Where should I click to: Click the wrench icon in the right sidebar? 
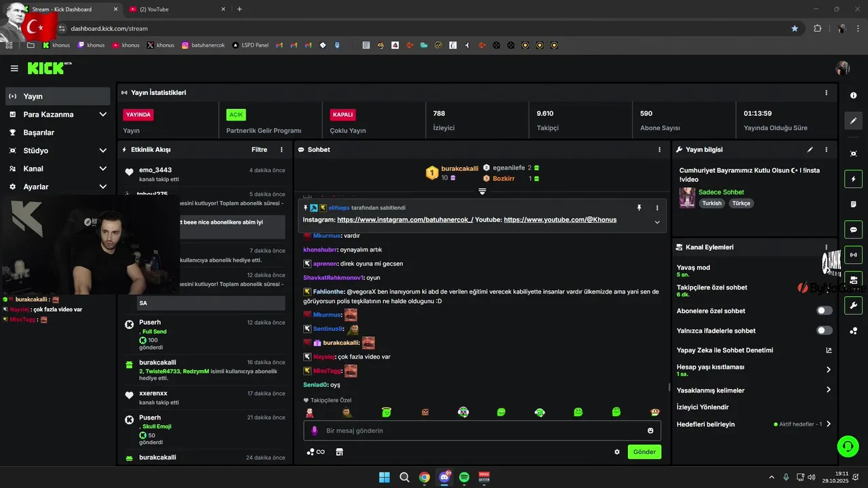click(853, 305)
